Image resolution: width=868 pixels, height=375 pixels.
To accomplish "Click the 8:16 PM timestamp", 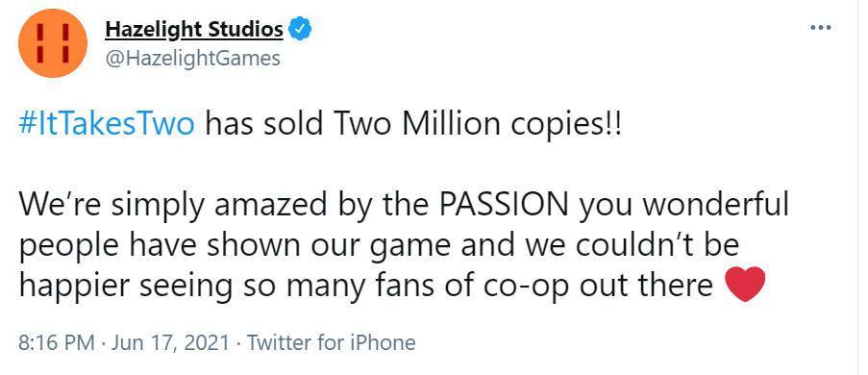I will 57,342.
